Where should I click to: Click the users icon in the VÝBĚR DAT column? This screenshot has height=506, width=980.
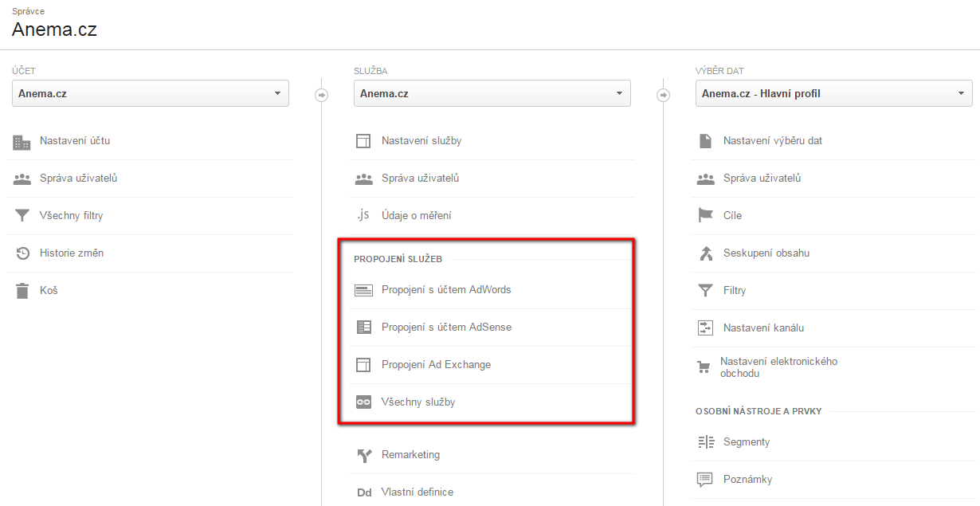(705, 179)
